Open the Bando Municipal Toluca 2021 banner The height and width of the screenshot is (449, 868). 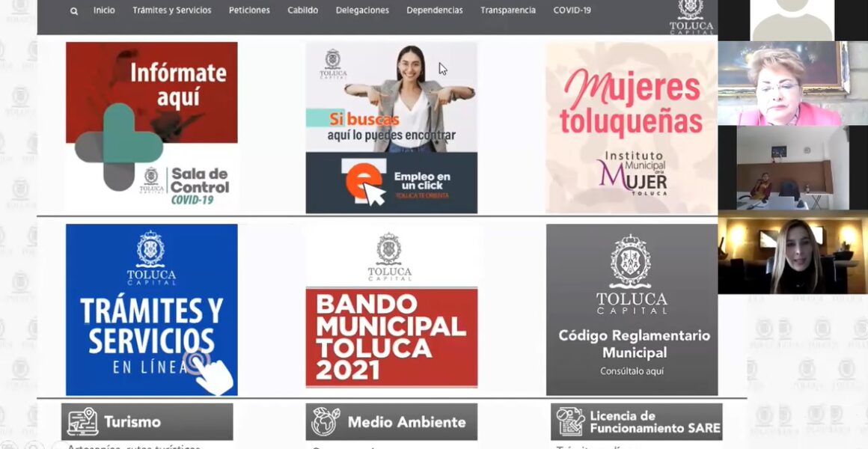[391, 310]
